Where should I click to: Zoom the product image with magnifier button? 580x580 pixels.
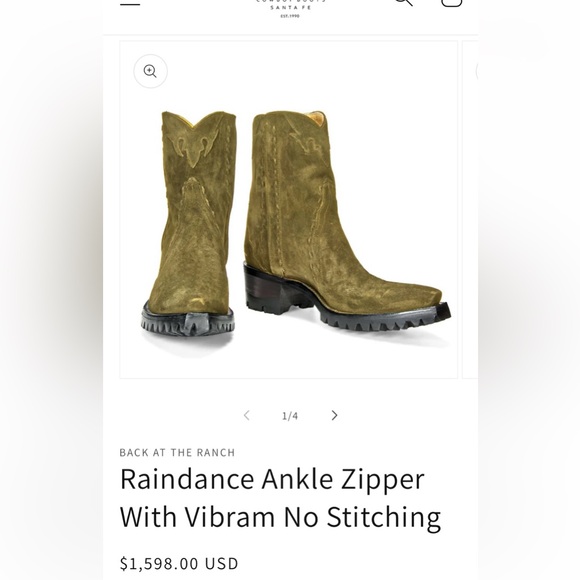(x=150, y=71)
